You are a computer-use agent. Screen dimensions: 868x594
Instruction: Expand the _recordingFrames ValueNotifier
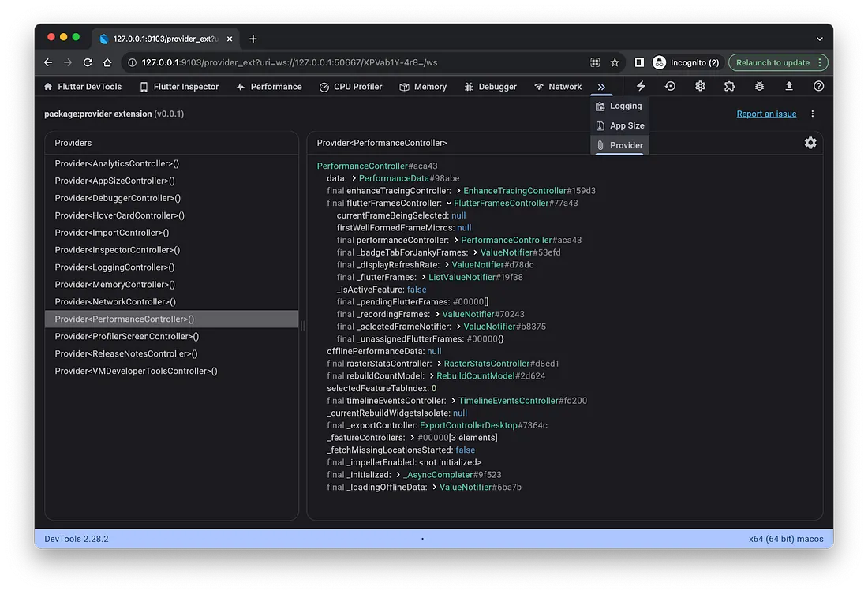click(437, 315)
